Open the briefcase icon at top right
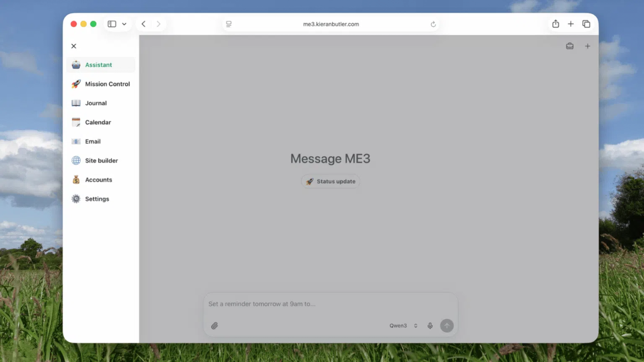 570,46
